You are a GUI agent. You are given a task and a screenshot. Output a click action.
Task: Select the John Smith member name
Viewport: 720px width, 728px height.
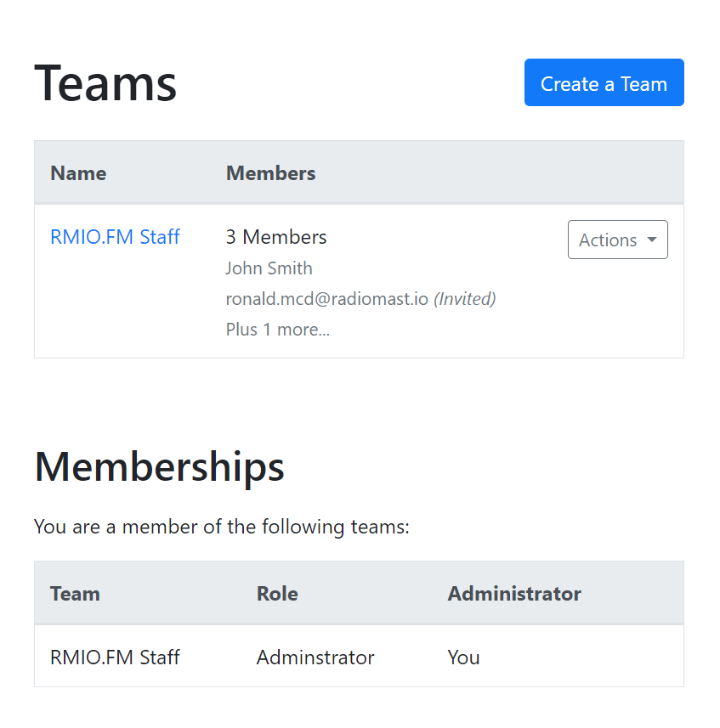pyautogui.click(x=269, y=268)
